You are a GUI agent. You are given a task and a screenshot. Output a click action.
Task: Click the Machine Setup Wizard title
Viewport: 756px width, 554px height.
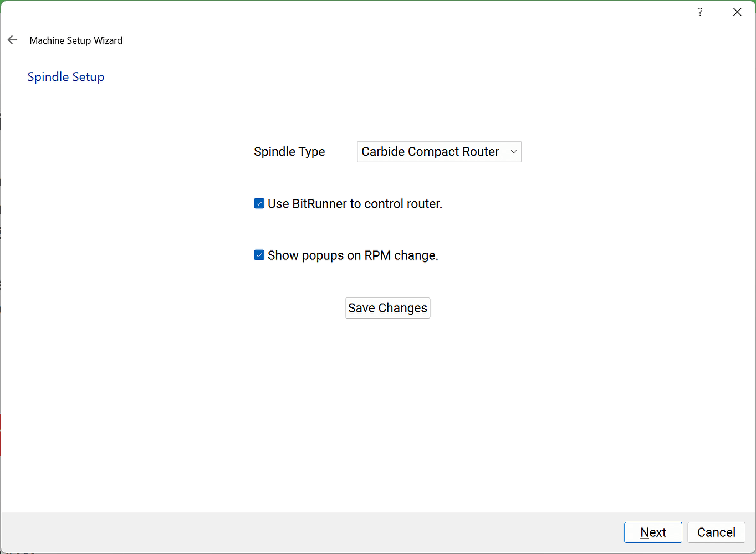76,40
